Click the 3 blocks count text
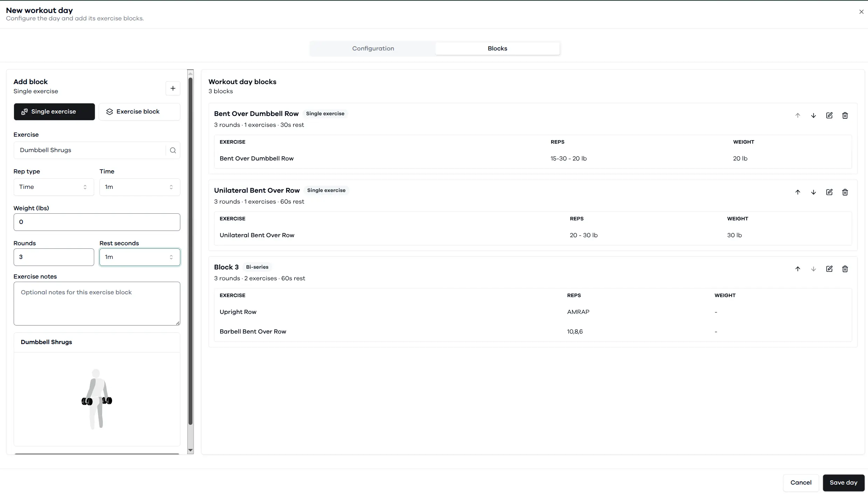Image resolution: width=868 pixels, height=494 pixels. [221, 91]
